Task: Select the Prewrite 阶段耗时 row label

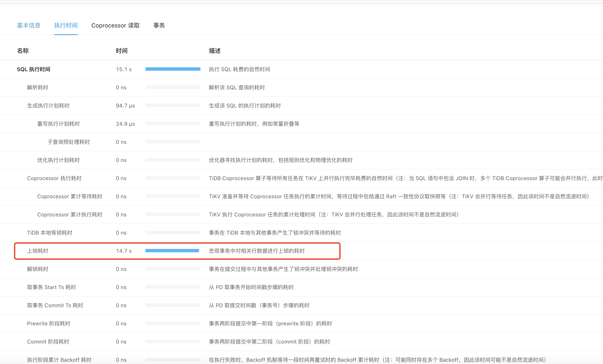Action: click(49, 323)
